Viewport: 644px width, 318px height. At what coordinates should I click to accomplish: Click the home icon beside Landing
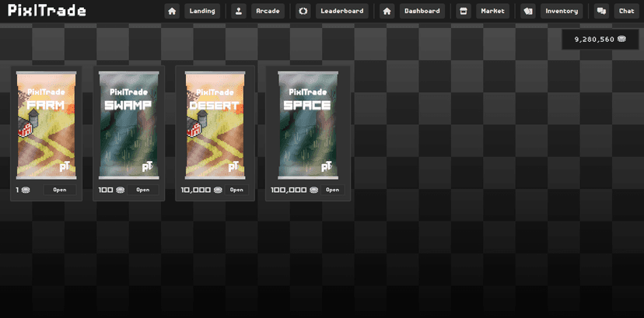(172, 11)
